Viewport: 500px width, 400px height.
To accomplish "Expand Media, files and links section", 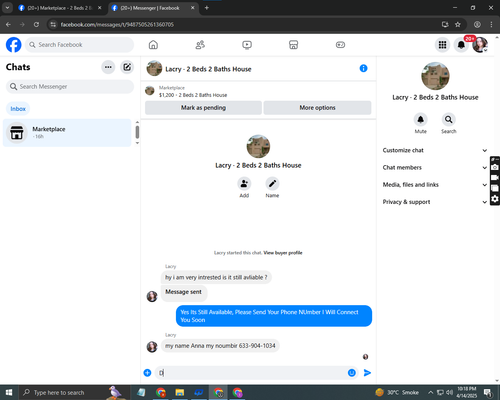I will [435, 185].
